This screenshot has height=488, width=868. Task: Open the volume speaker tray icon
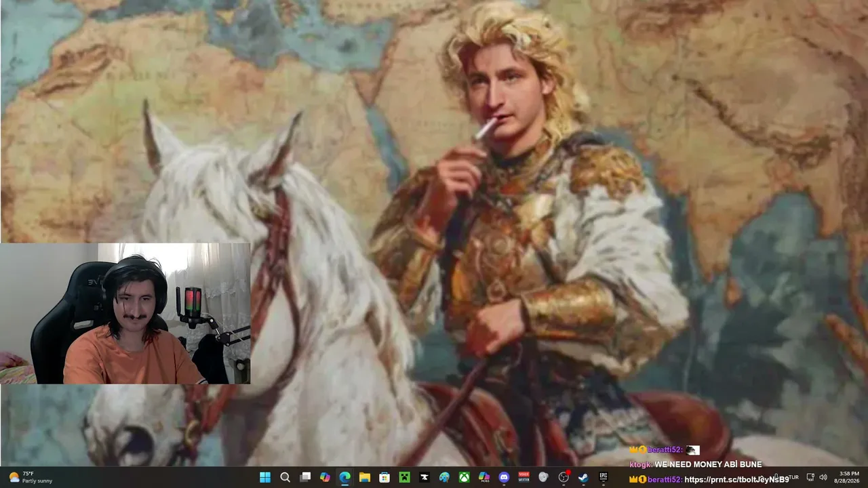tap(823, 477)
